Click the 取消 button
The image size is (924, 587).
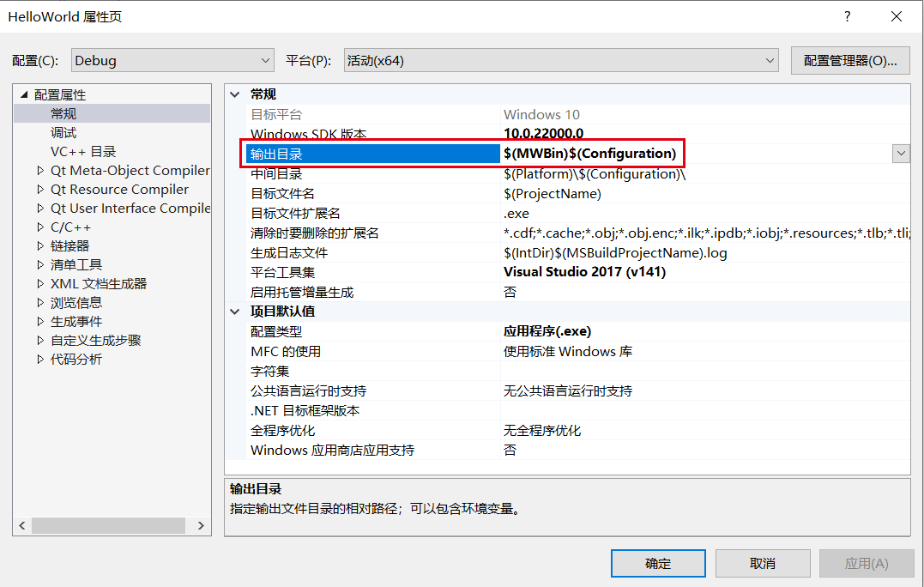click(762, 563)
